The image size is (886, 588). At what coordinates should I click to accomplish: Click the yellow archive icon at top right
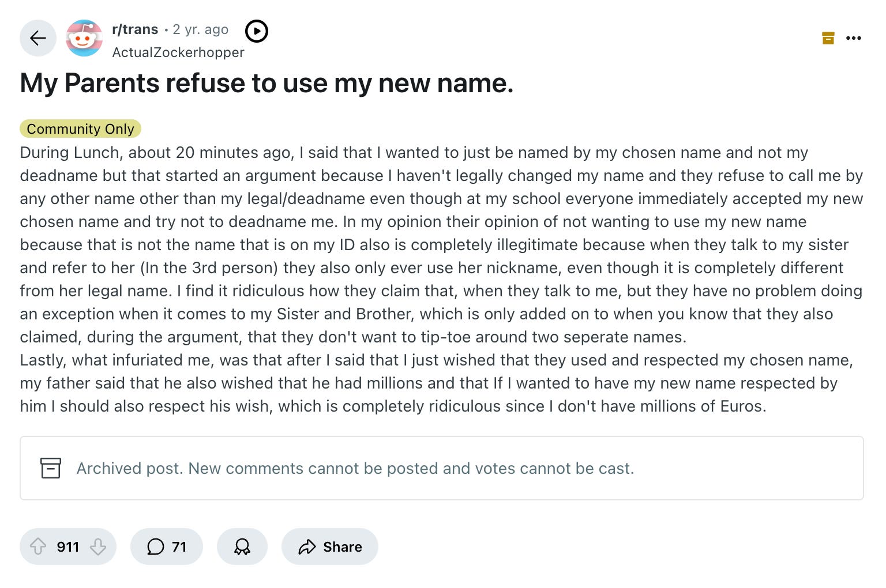[828, 38]
